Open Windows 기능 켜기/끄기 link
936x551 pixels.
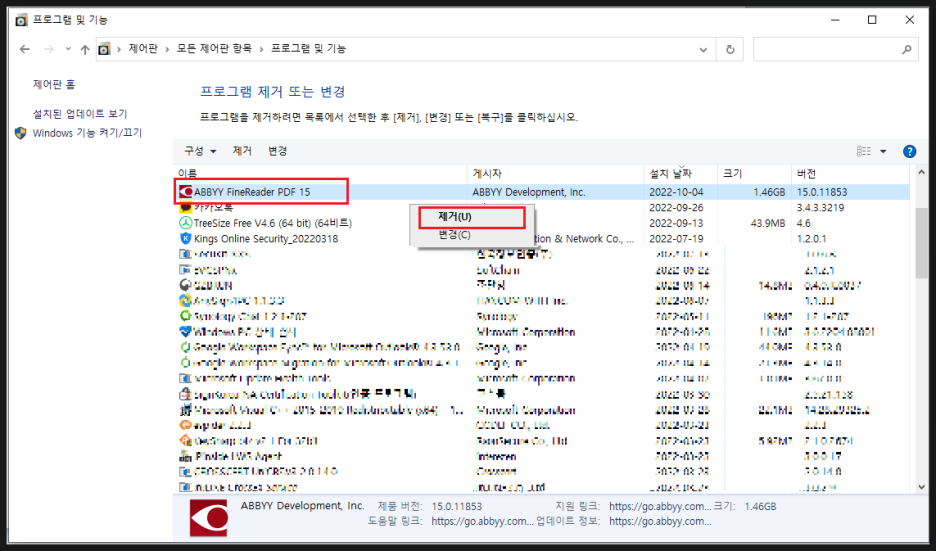click(87, 133)
